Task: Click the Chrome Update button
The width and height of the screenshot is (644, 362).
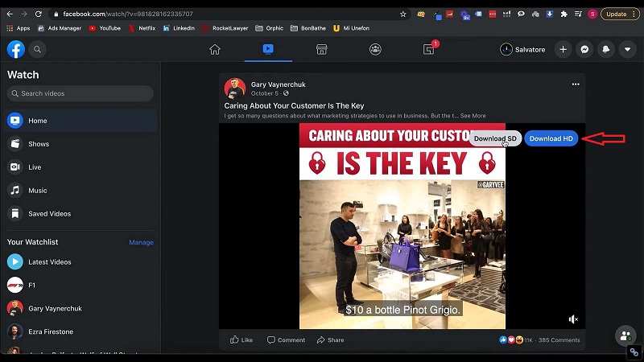Action: [620, 14]
